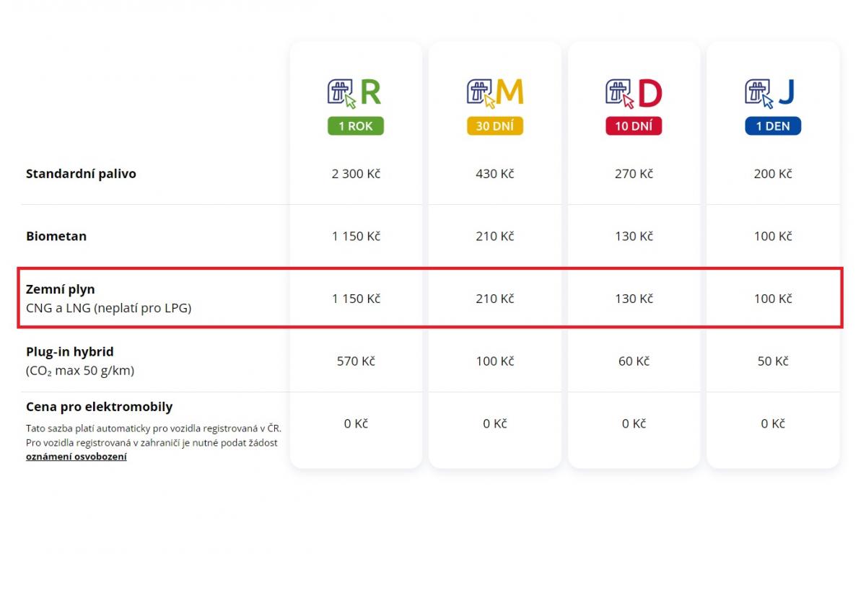Click the 200 Kč one-day standard fuel price
The height and width of the screenshot is (616, 866).
pos(773,174)
